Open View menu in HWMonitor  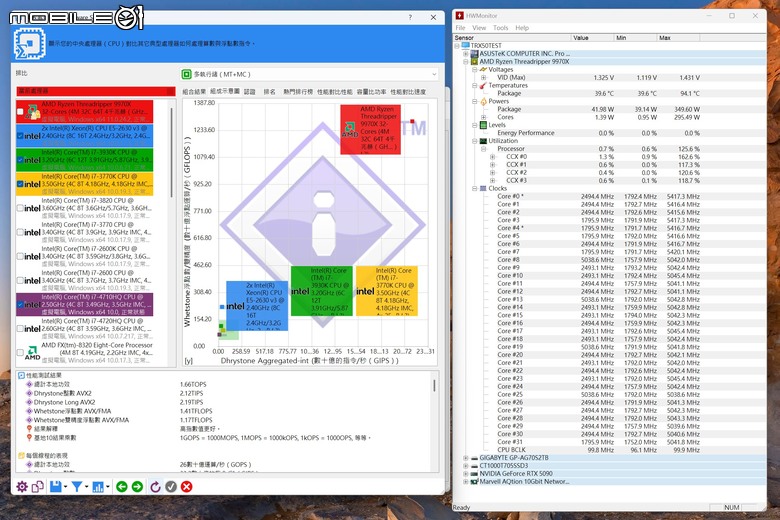479,28
